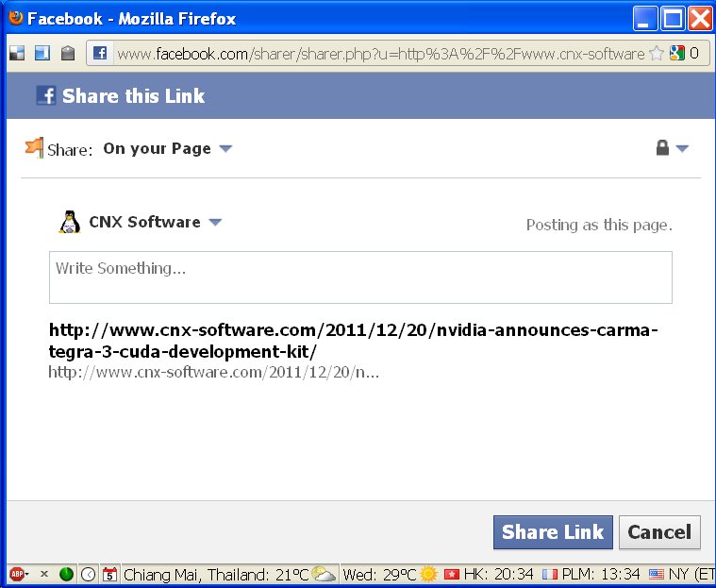Viewport: 716px width, 588px height.
Task: Click the 'Share this Link' header text
Action: 133,96
